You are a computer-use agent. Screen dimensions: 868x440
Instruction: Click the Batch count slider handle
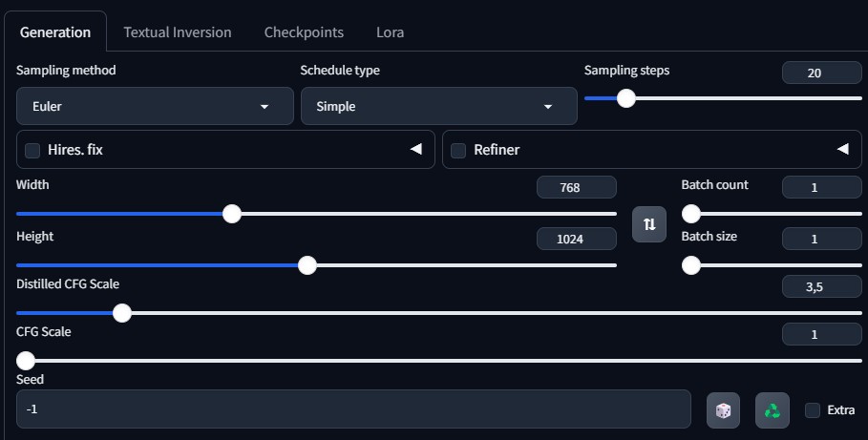(x=690, y=213)
